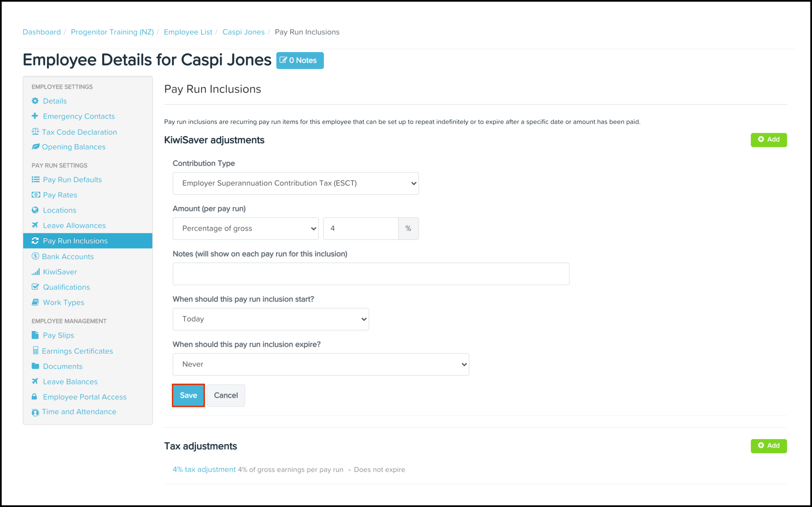
Task: Click the KiwiSaver bar chart icon
Action: click(36, 272)
